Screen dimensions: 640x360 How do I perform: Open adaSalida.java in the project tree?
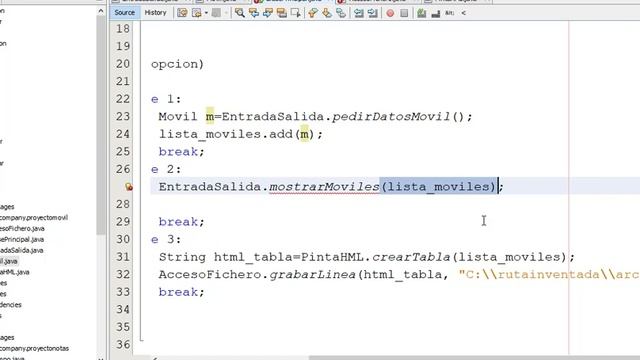[22, 250]
